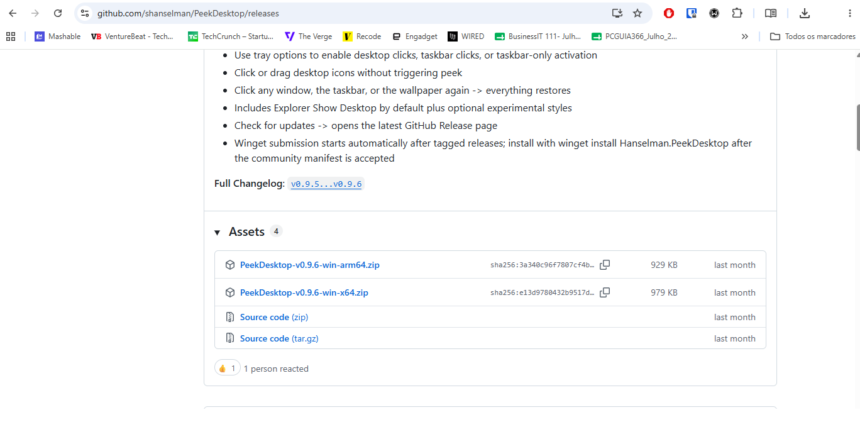Open the Chrome three-dot menu

tap(850, 13)
